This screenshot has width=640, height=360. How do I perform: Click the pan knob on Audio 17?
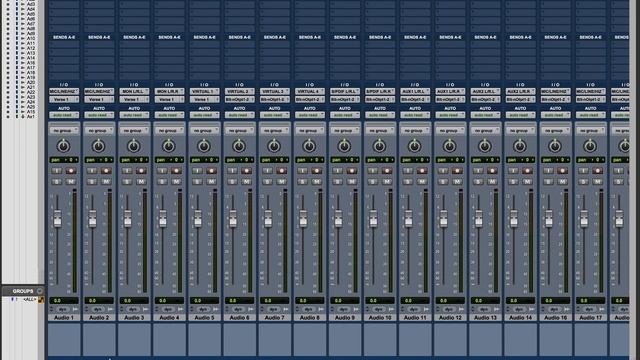point(590,146)
